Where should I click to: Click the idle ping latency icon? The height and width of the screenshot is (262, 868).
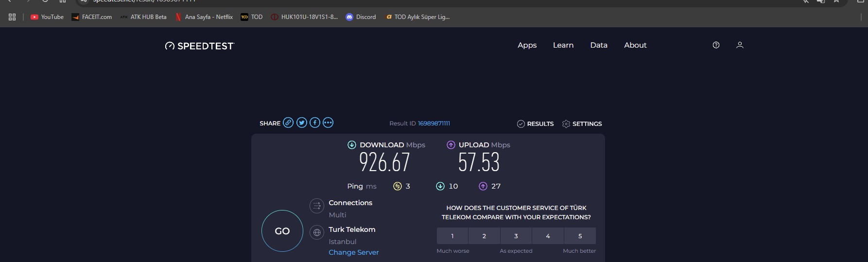click(x=398, y=186)
